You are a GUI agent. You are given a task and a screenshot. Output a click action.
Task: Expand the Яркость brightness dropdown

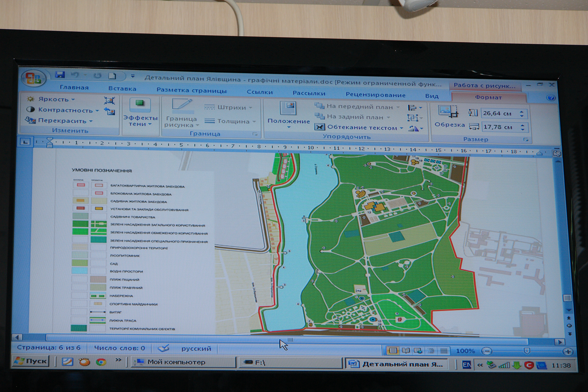(x=54, y=99)
